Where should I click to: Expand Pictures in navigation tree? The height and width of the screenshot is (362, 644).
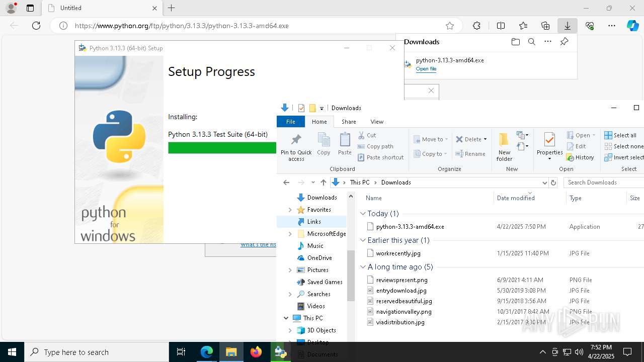(290, 270)
